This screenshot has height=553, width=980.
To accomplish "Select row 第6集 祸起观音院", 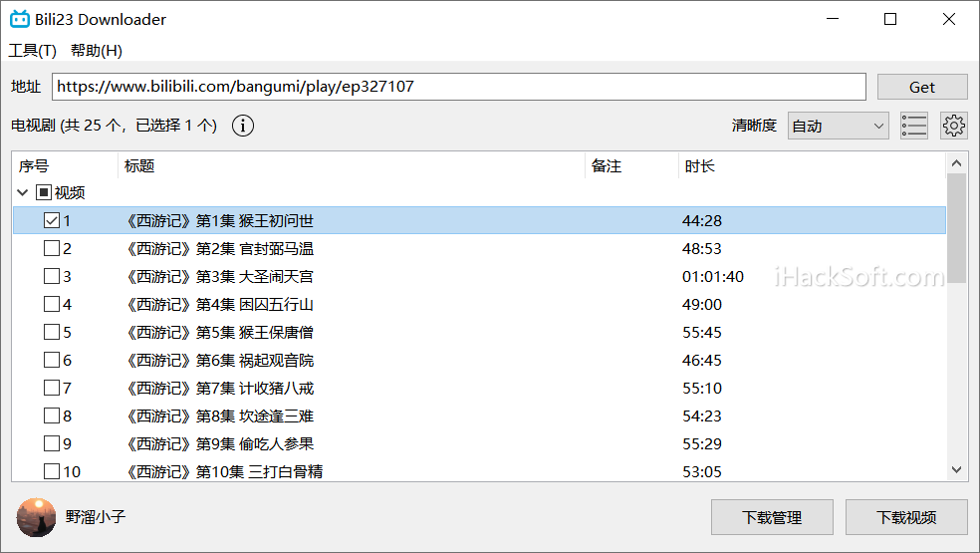I will [479, 361].
